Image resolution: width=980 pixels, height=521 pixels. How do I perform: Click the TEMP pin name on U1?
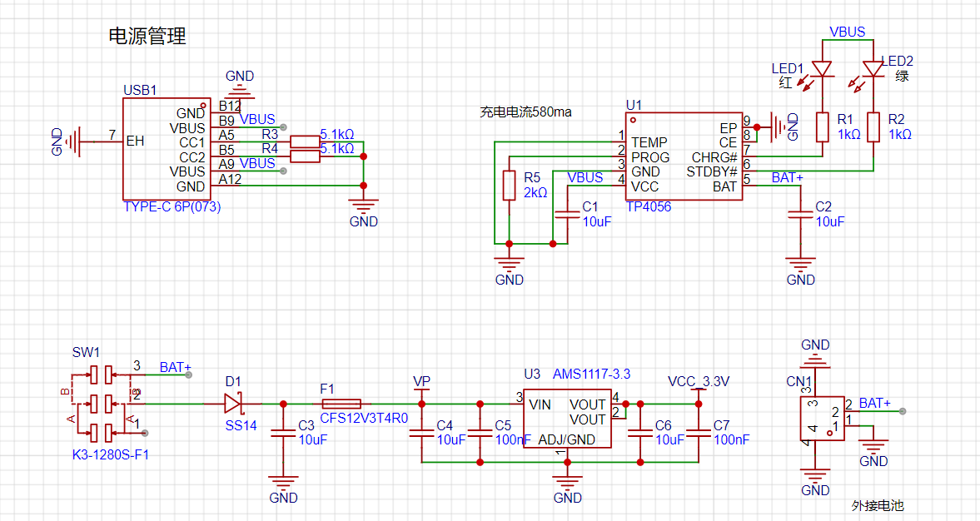click(x=649, y=142)
